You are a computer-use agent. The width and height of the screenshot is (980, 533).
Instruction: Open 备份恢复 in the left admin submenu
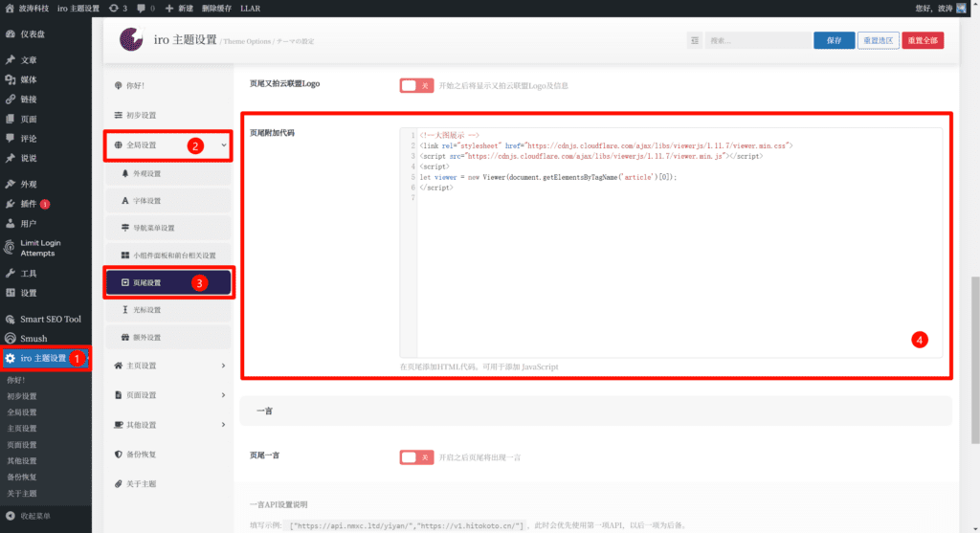tap(22, 477)
